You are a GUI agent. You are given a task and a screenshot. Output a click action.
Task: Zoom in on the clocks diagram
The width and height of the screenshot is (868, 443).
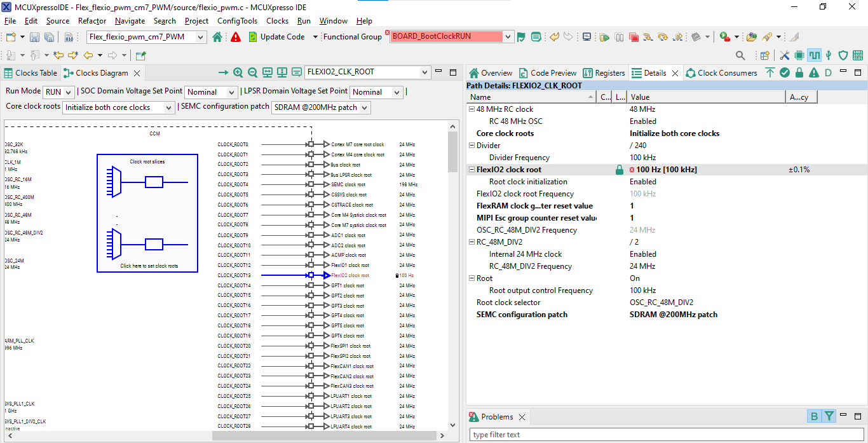238,72
